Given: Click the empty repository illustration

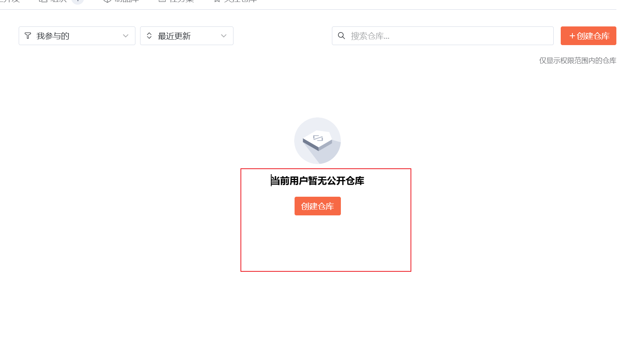Looking at the screenshot, I should tap(318, 141).
